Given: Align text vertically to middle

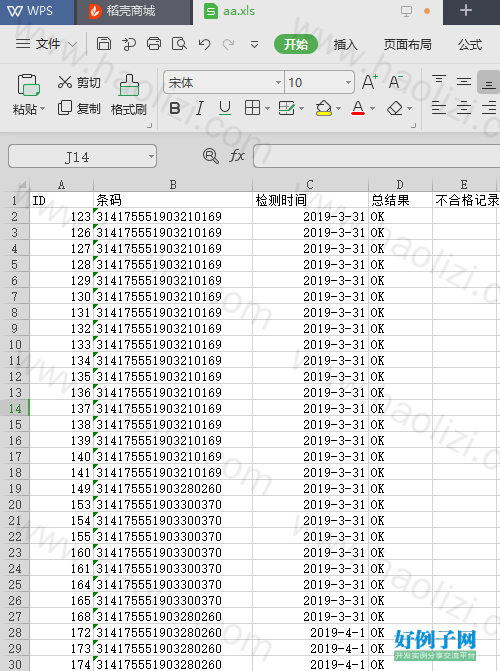Looking at the screenshot, I should [x=464, y=81].
